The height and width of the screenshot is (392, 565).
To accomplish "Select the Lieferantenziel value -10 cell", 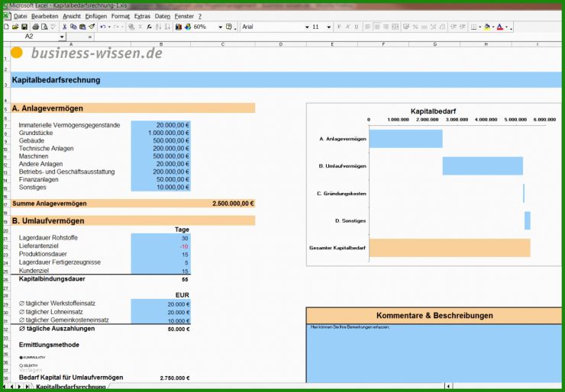I will pos(160,246).
